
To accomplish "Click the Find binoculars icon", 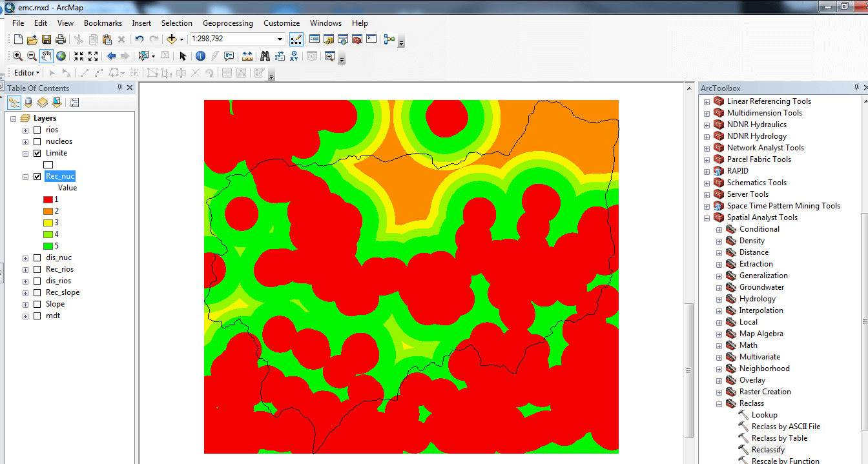I will coord(265,56).
